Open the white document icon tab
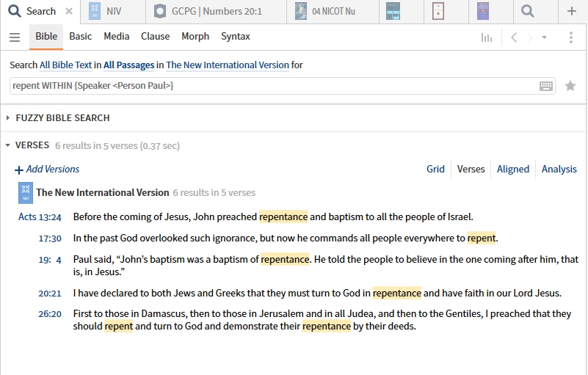 [438, 11]
